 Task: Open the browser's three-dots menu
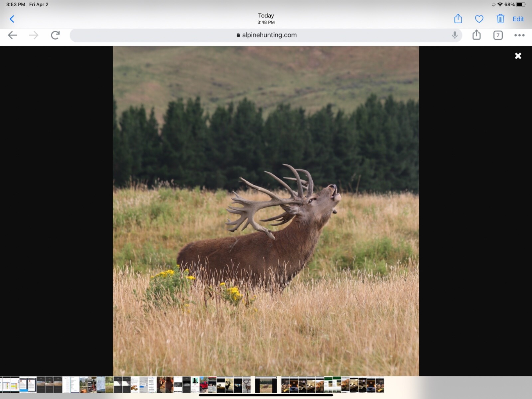click(x=519, y=35)
